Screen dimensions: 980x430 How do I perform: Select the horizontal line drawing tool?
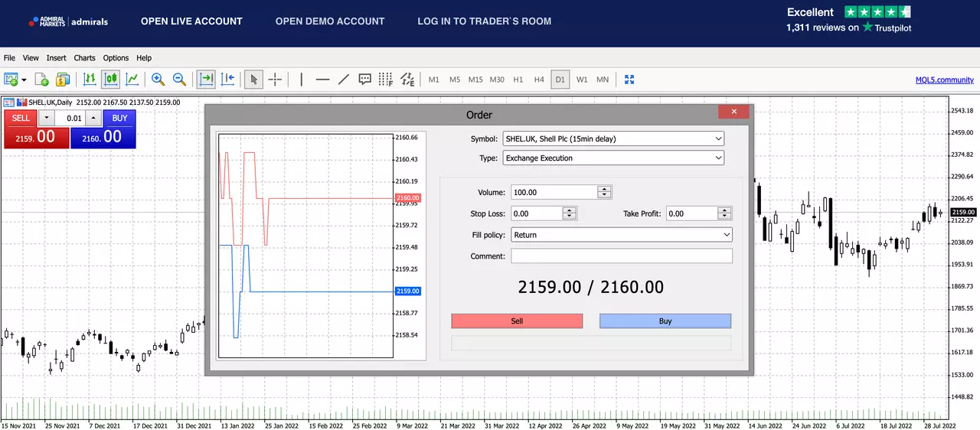322,79
